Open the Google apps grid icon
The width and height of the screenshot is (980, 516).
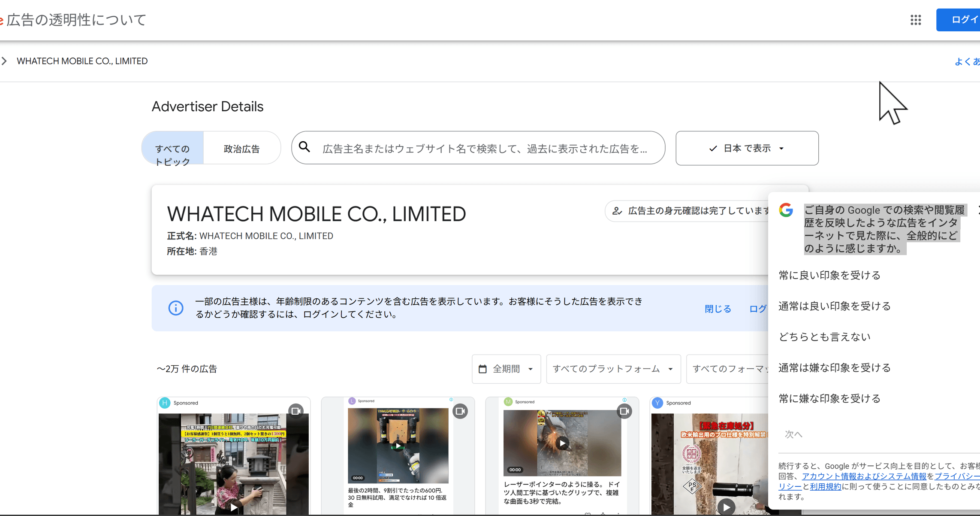click(x=916, y=20)
